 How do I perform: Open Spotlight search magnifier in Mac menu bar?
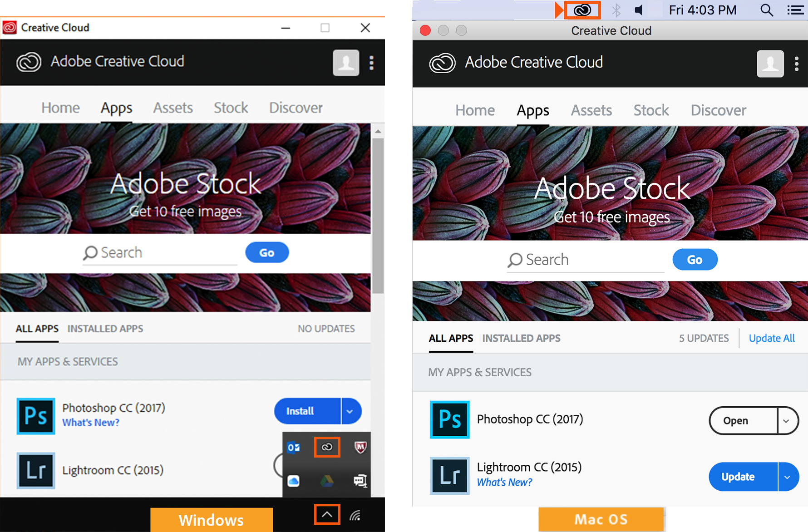767,10
